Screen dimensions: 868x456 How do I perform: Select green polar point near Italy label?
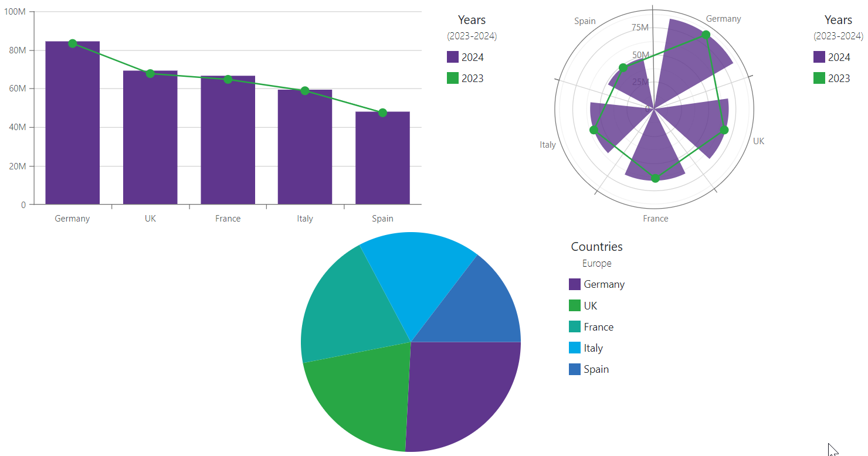[594, 130]
